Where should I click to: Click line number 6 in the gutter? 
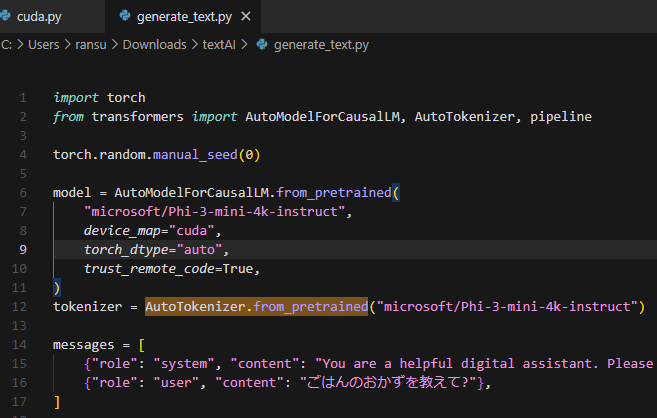[x=23, y=193]
